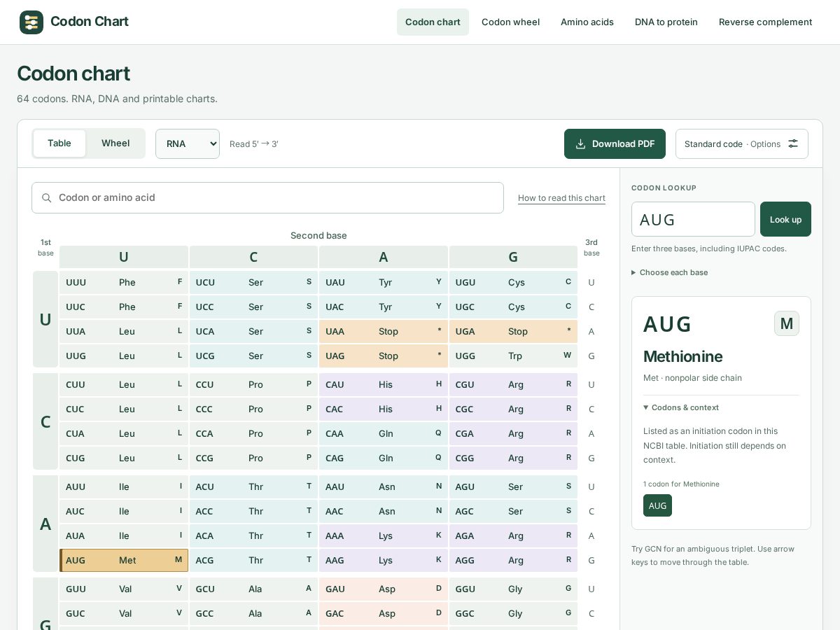Select the AUU Ile cell
This screenshot has width=840, height=630.
124,486
